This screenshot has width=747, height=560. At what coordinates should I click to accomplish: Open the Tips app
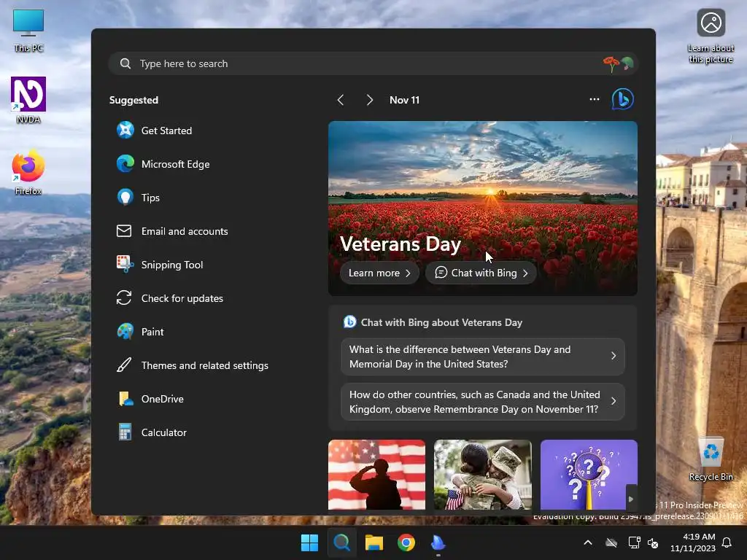coord(139,197)
